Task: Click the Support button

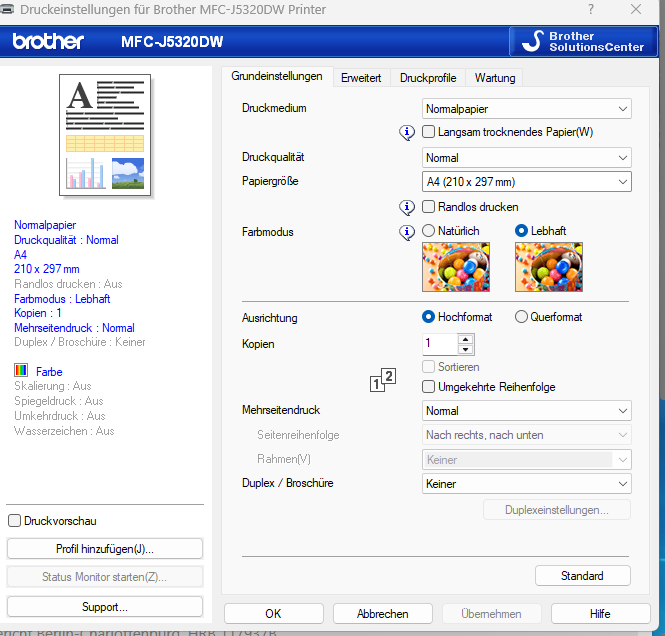Action: [x=105, y=607]
